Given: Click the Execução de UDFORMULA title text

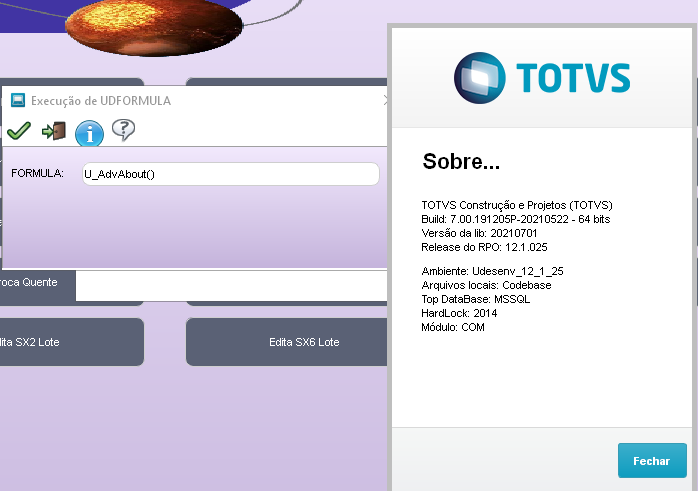Looking at the screenshot, I should 101,101.
